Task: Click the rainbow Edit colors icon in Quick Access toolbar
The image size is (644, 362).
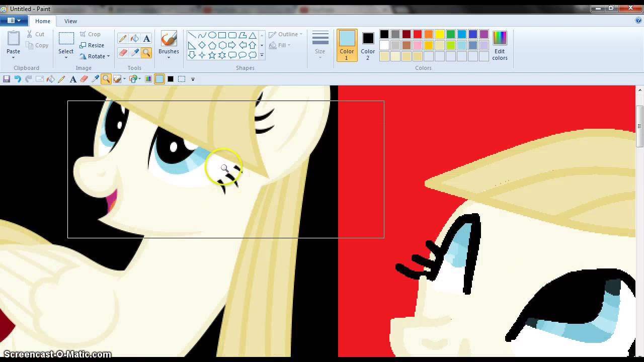Action: [x=148, y=79]
